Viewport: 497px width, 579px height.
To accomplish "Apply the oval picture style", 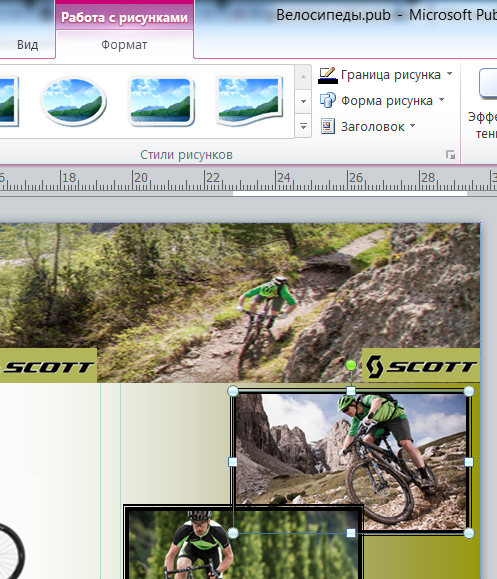I will 73,101.
